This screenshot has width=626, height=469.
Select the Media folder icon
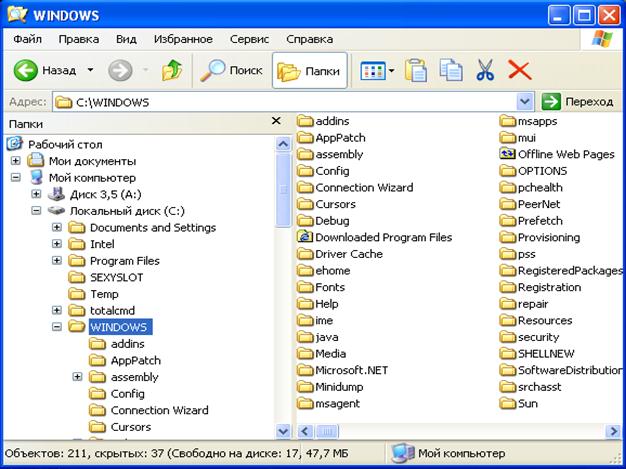point(305,354)
